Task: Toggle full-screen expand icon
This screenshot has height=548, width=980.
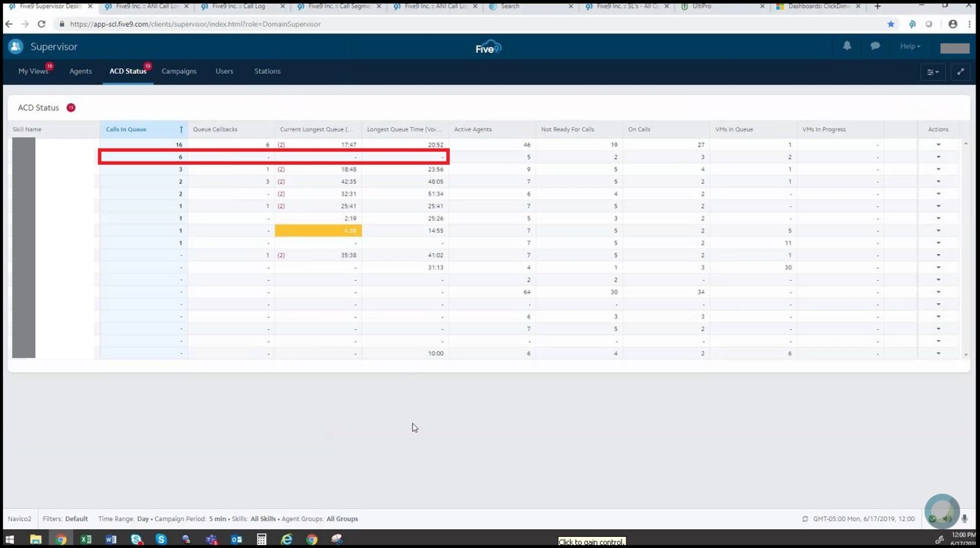Action: [x=960, y=72]
